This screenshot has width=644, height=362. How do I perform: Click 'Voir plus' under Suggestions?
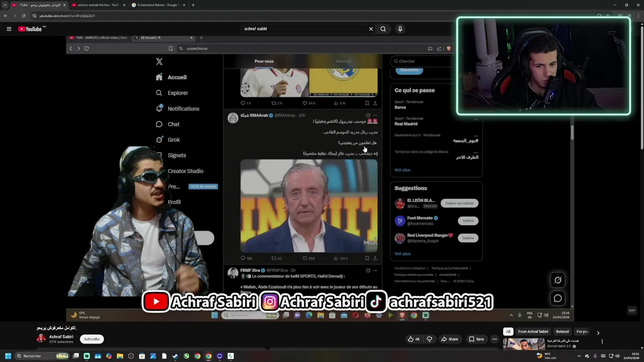click(402, 254)
